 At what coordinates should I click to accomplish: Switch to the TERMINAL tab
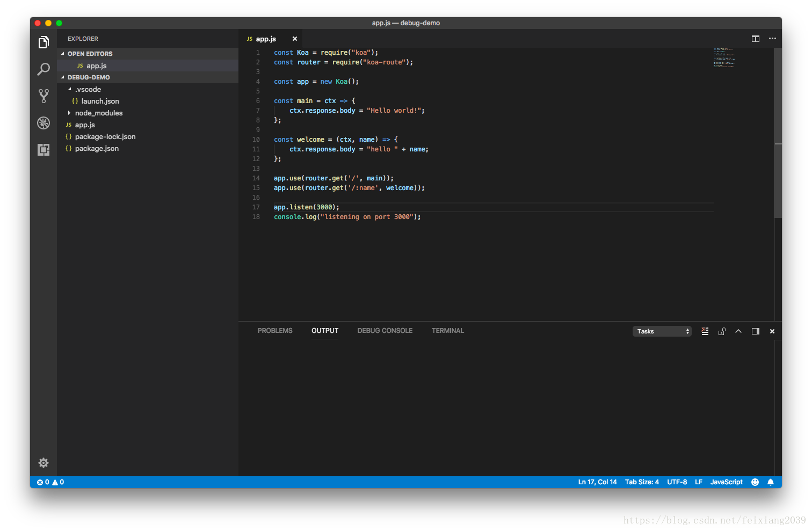(x=447, y=331)
